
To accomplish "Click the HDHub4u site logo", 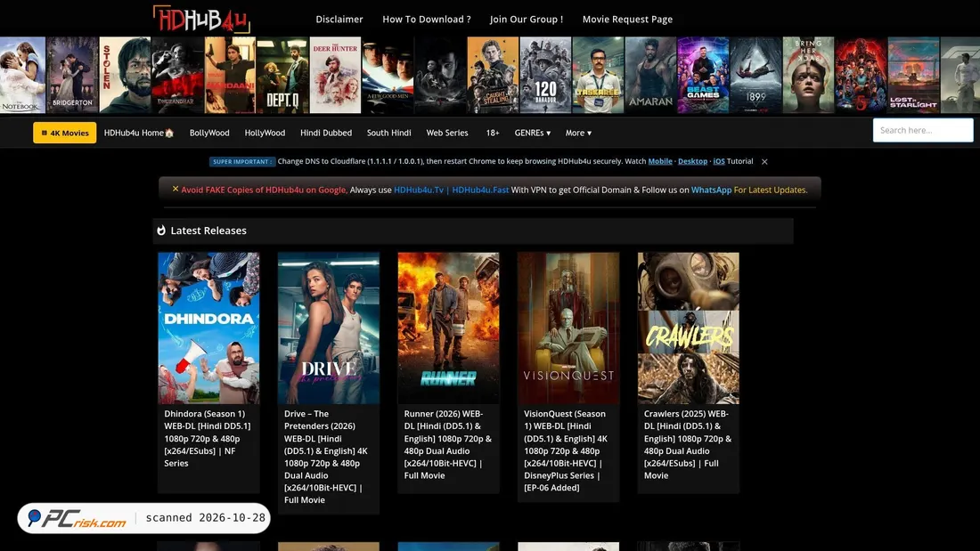I will coord(201,19).
